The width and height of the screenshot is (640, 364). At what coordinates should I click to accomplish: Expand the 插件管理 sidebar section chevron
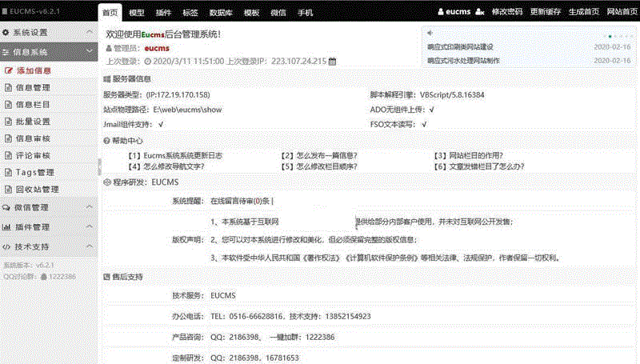pos(89,227)
